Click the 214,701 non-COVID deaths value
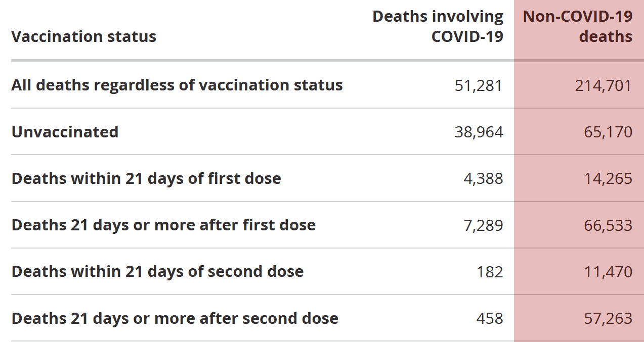The image size is (644, 342). 603,85
